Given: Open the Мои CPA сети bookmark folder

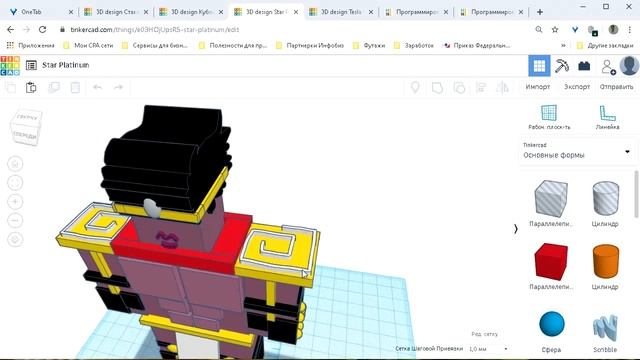Looking at the screenshot, I should click(88, 45).
